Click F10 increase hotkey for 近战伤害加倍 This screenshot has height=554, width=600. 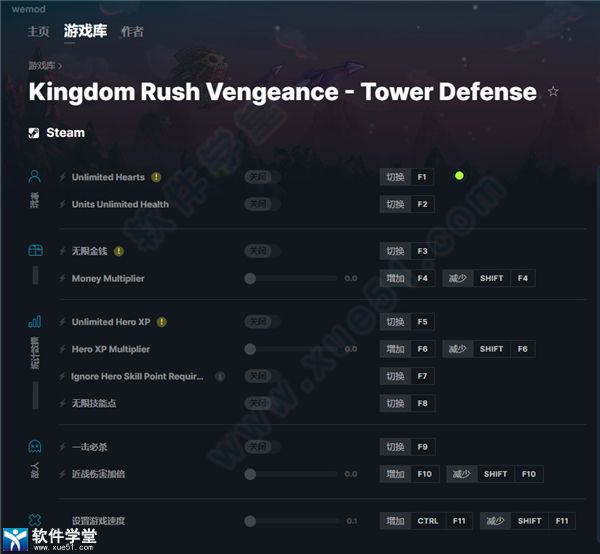[x=409, y=474]
